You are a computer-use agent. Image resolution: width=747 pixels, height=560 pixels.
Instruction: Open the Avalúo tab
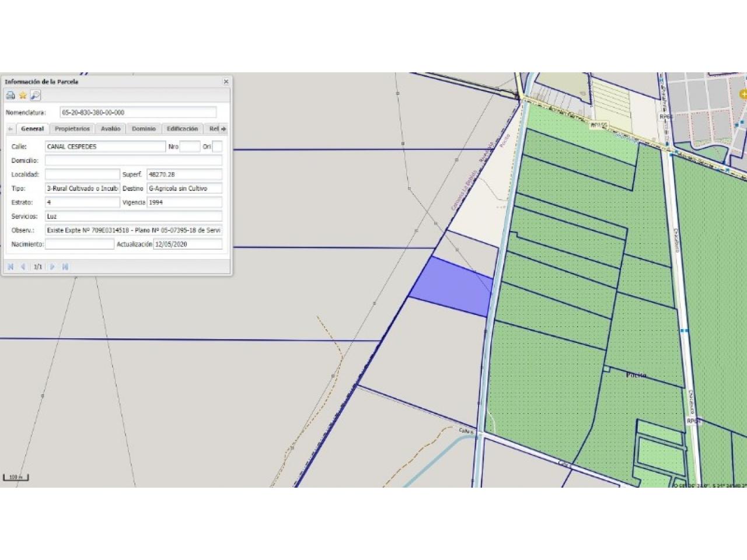point(110,129)
